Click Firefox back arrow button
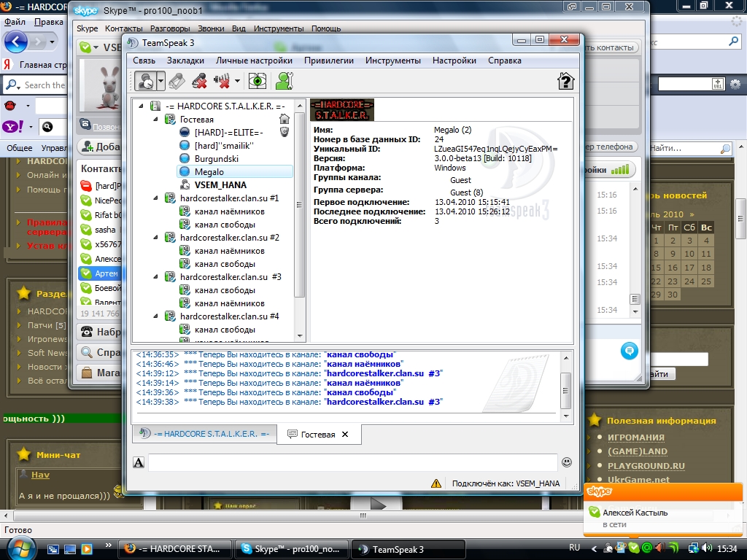The width and height of the screenshot is (747, 560). [x=16, y=42]
